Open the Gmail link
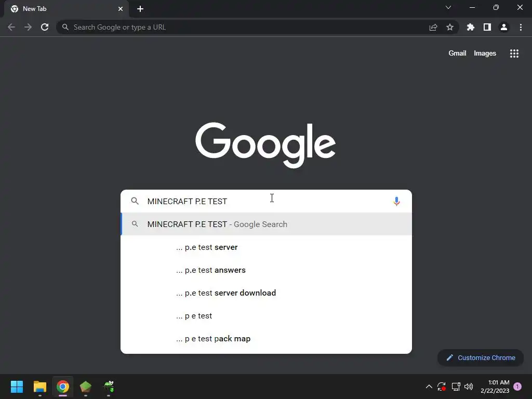This screenshot has height=399, width=532. (x=457, y=54)
